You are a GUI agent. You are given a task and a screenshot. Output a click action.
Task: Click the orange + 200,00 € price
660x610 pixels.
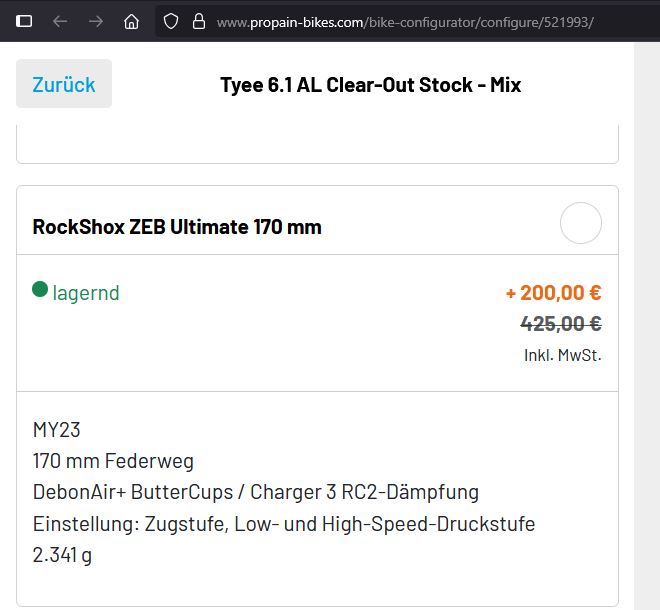(x=553, y=293)
